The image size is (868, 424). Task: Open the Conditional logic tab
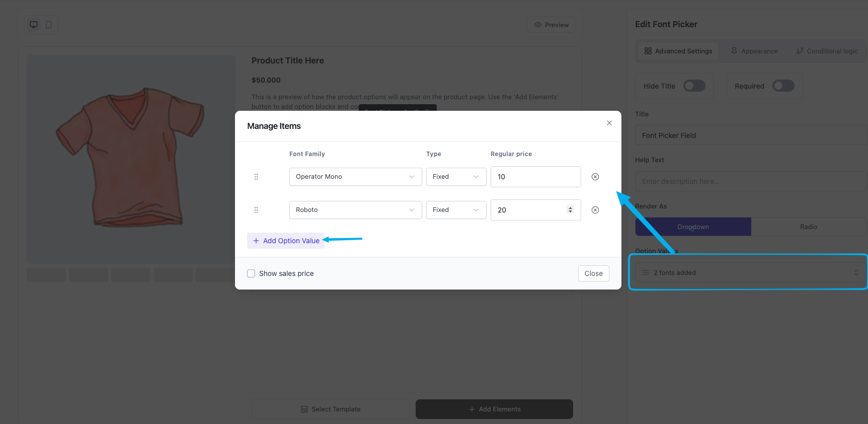coord(827,51)
